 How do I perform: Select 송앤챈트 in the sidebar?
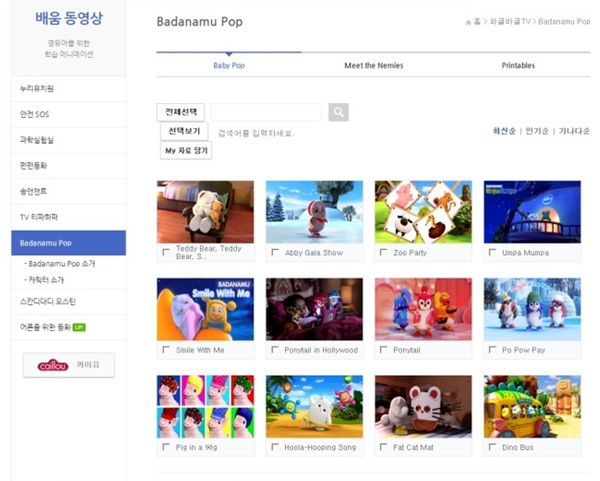coord(68,191)
